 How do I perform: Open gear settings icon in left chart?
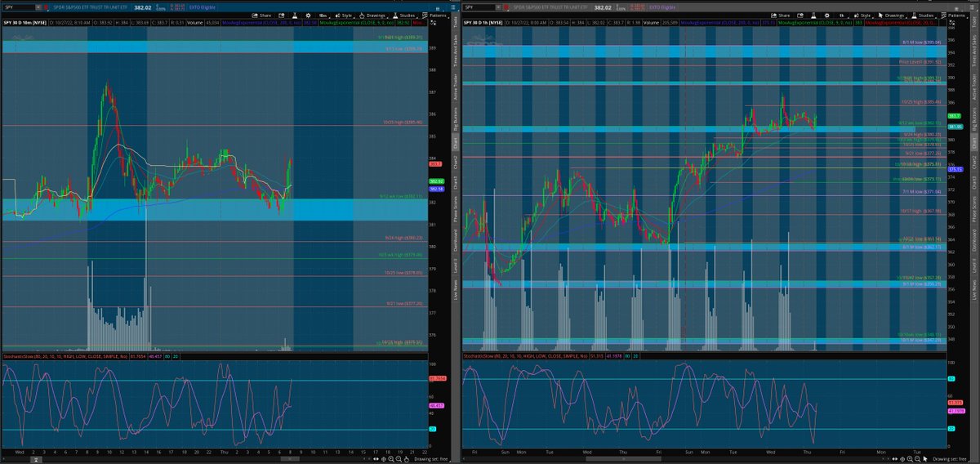308,16
